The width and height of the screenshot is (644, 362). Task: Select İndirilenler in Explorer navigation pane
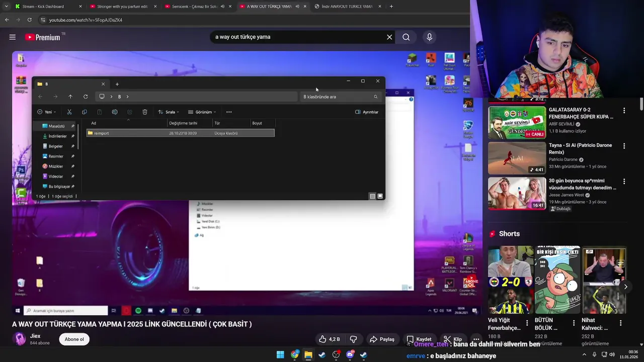(58, 136)
